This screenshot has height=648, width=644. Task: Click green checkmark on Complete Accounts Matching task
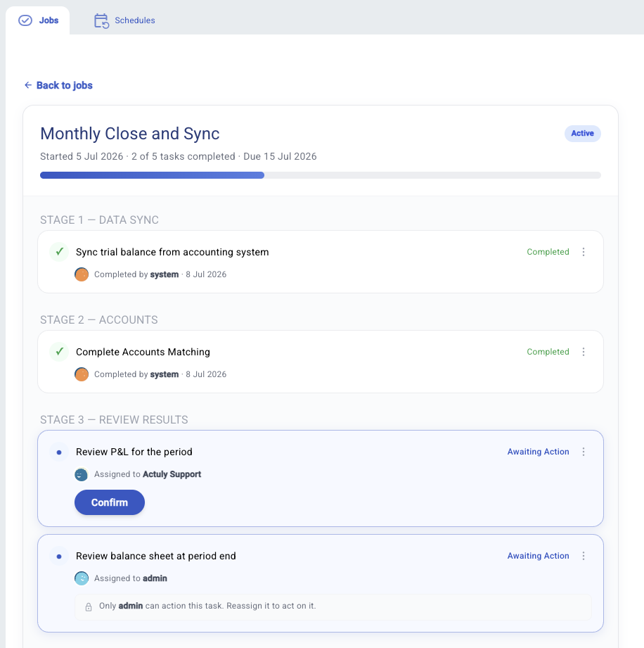tap(59, 352)
